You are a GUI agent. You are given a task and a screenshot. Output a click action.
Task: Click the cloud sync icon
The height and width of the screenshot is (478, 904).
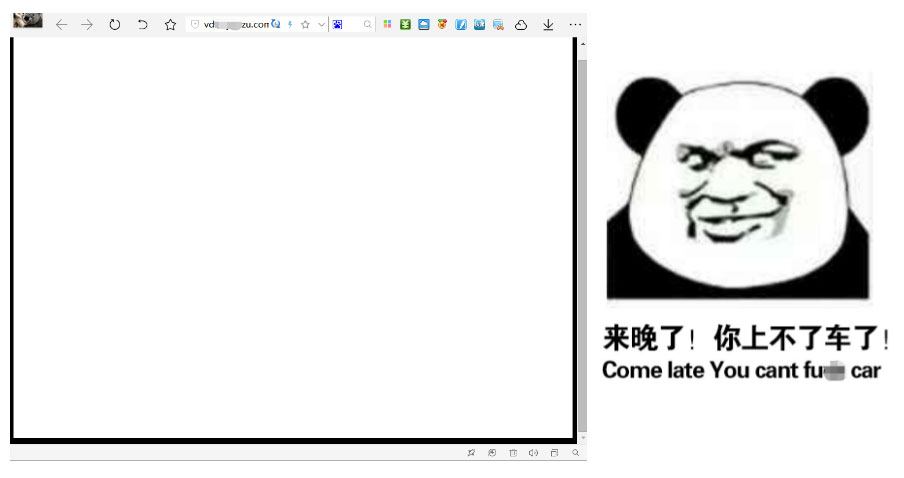(521, 25)
